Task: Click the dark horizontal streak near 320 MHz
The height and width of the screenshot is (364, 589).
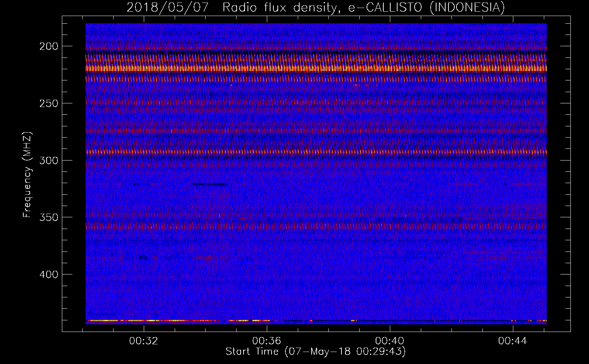Action: [211, 184]
